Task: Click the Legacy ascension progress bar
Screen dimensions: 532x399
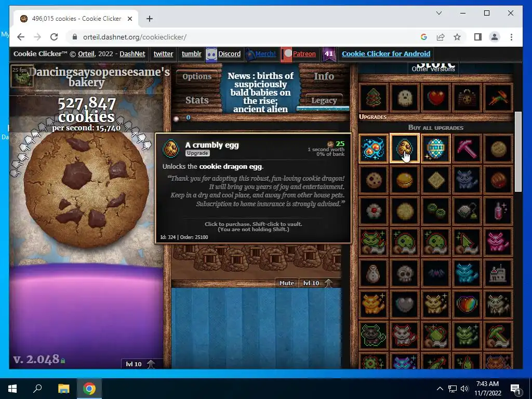Action: pos(323,109)
